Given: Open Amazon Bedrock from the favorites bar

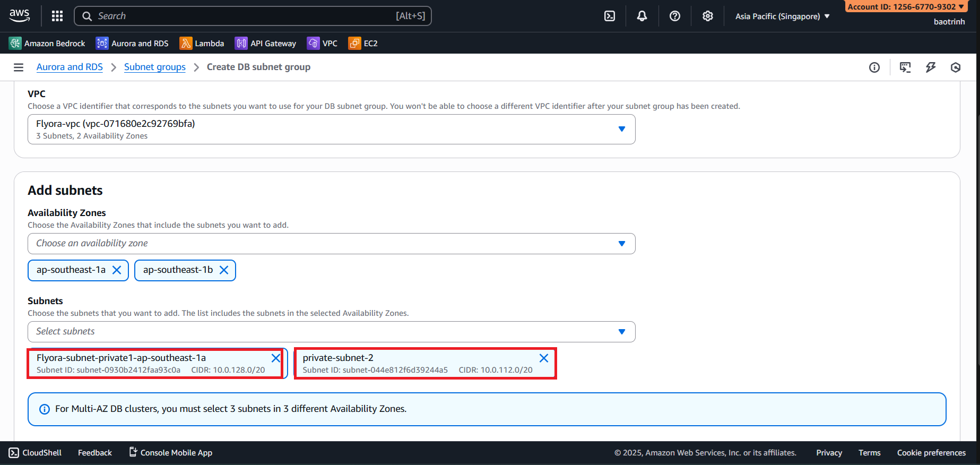Looking at the screenshot, I should click(x=47, y=44).
